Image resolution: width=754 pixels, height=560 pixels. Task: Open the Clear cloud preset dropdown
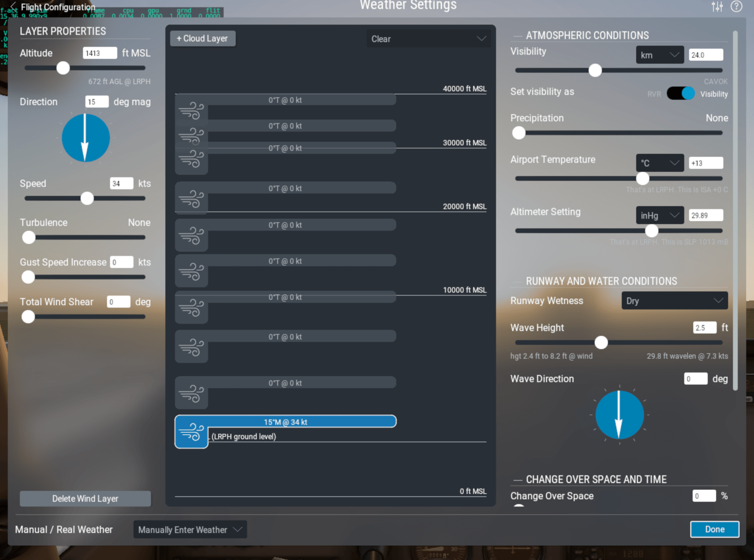point(428,39)
